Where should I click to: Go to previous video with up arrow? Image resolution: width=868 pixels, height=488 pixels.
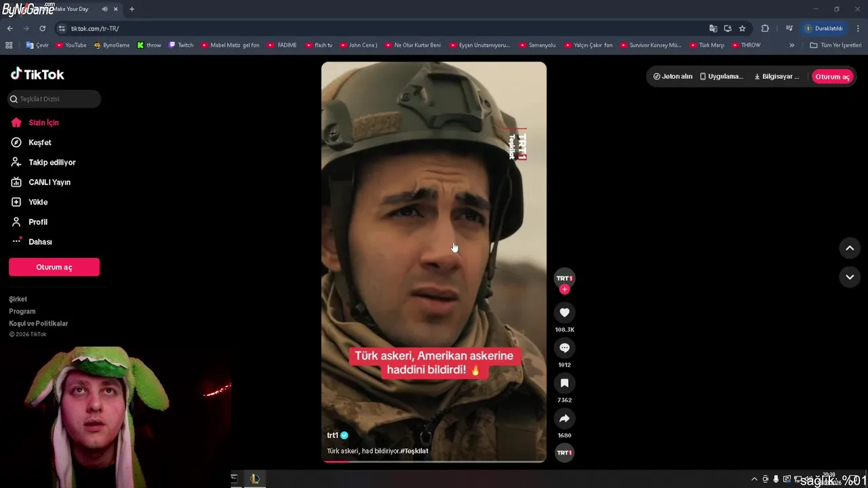(x=850, y=248)
